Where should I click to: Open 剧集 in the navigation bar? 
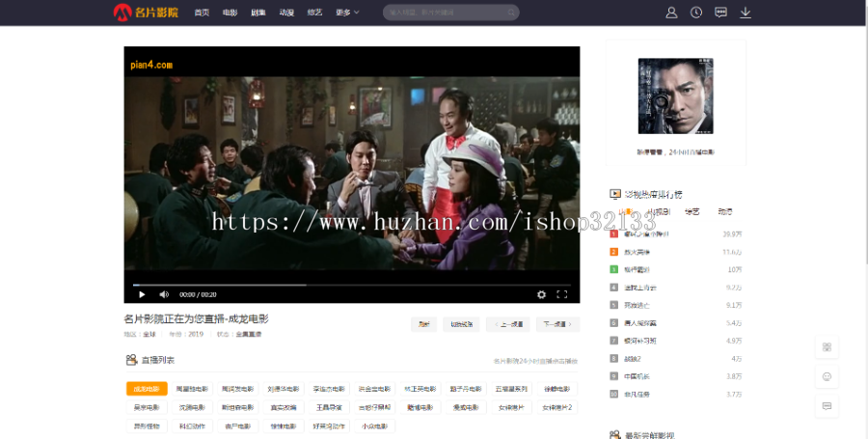(x=258, y=13)
